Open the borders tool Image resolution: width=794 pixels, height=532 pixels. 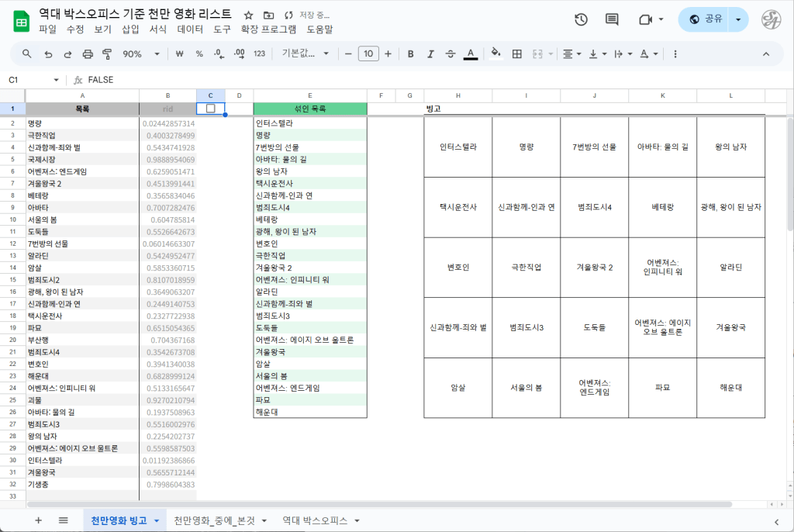517,54
